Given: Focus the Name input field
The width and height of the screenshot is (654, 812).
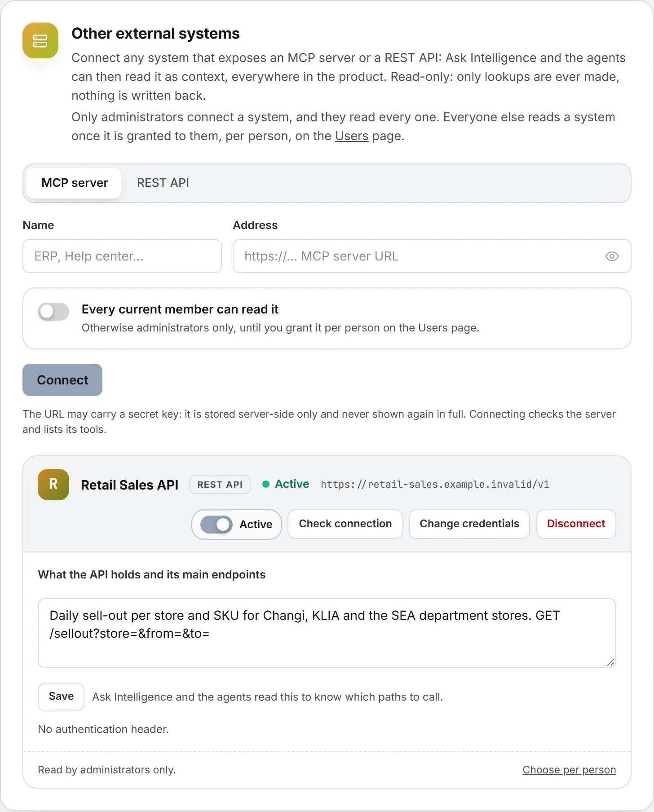Looking at the screenshot, I should pyautogui.click(x=122, y=256).
